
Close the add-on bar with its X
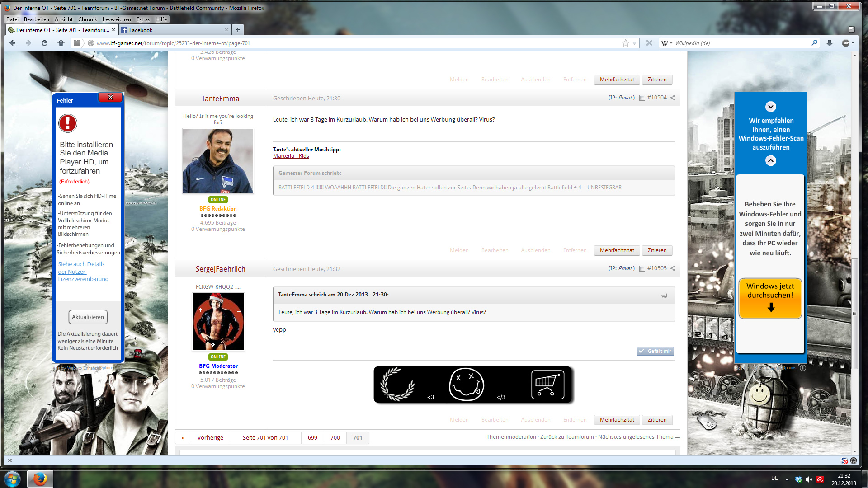[10, 460]
